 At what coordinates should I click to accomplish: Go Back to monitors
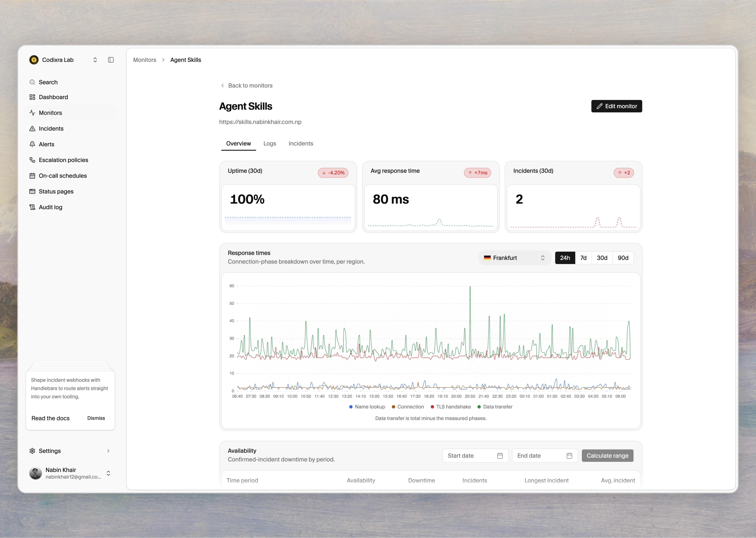tap(247, 86)
